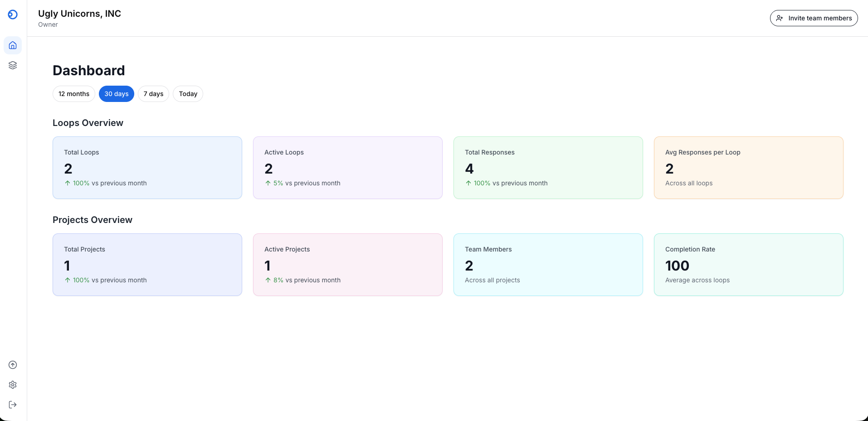
Task: Select the Home icon in the sidebar
Action: pyautogui.click(x=12, y=45)
